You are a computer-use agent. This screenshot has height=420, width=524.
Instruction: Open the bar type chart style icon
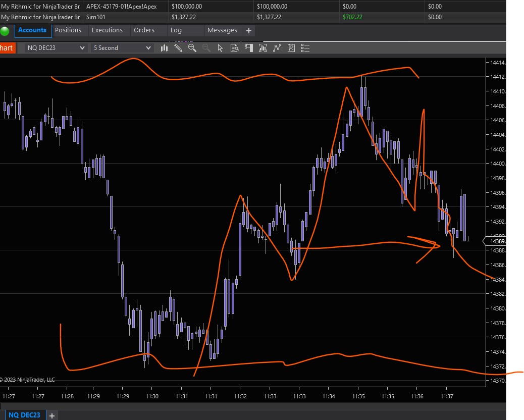tap(164, 48)
